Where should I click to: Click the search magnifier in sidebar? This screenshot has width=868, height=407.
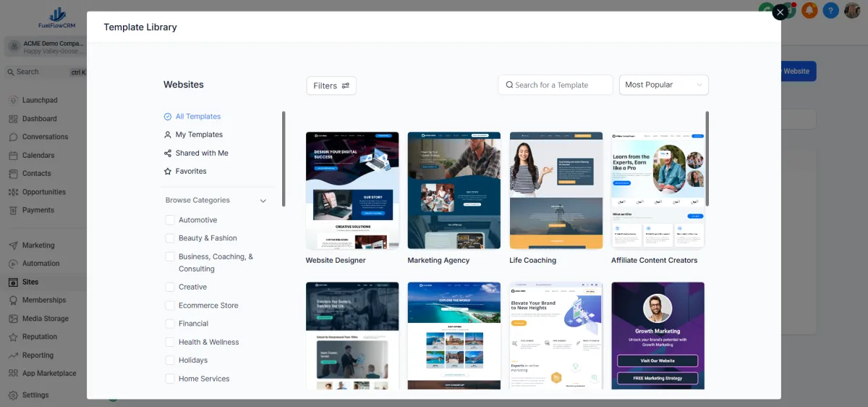(x=11, y=72)
